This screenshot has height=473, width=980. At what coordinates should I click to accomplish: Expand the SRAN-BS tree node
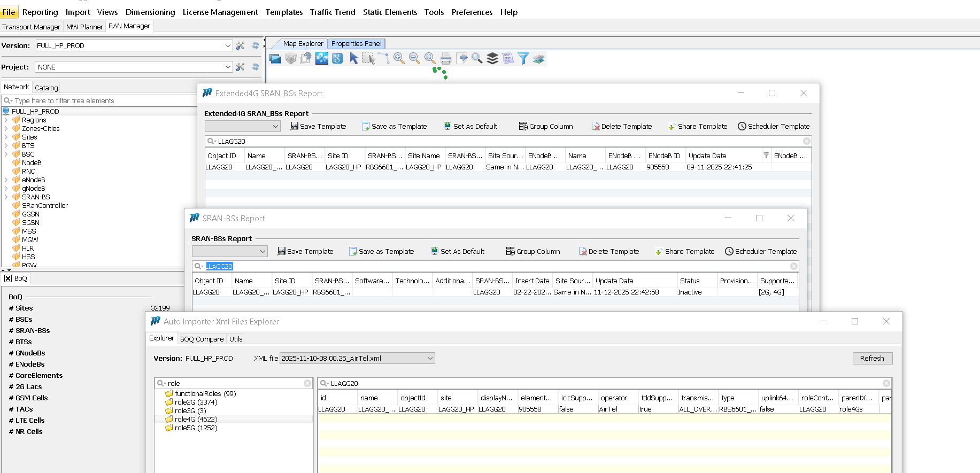pos(6,197)
